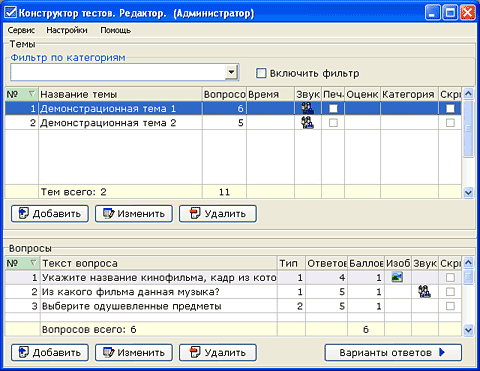This screenshot has width=480, height=371.
Task: Select row Демонстрационная тема 2
Action: coord(233,123)
